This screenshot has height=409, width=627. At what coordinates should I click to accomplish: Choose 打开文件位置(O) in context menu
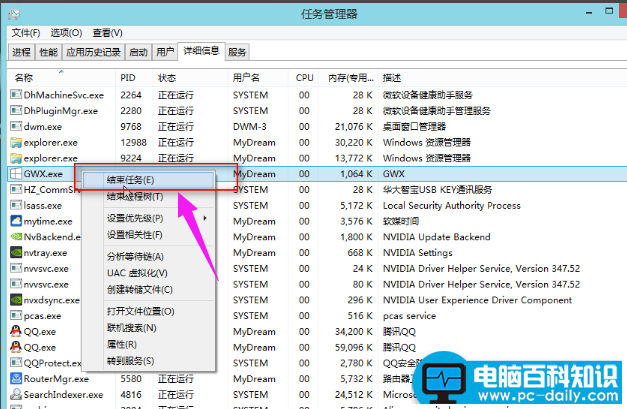[148, 311]
